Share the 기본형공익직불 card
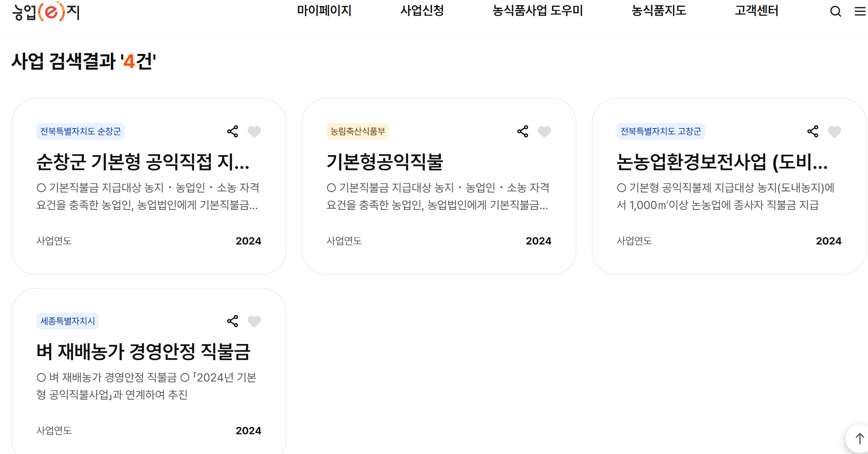The width and height of the screenshot is (868, 454). 523,131
